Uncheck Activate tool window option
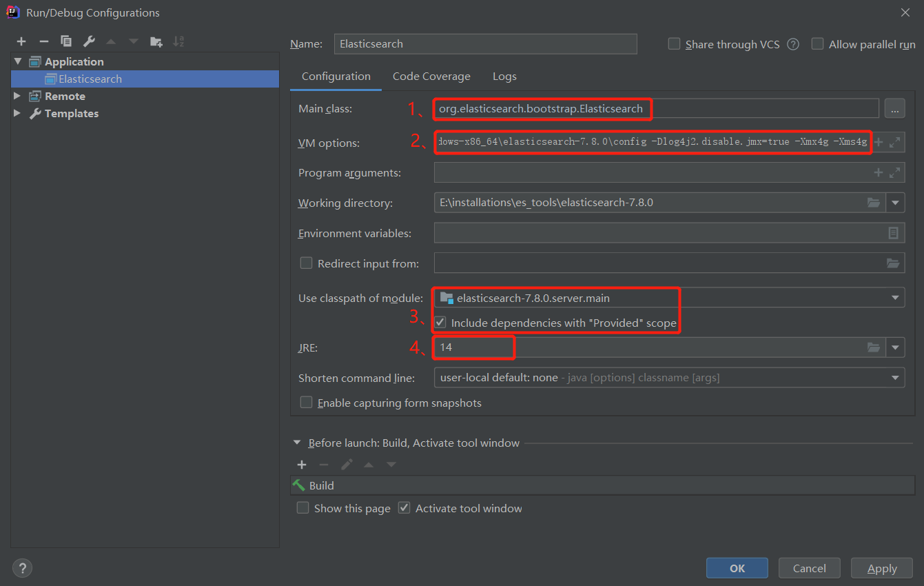Image resolution: width=924 pixels, height=586 pixels. point(404,507)
